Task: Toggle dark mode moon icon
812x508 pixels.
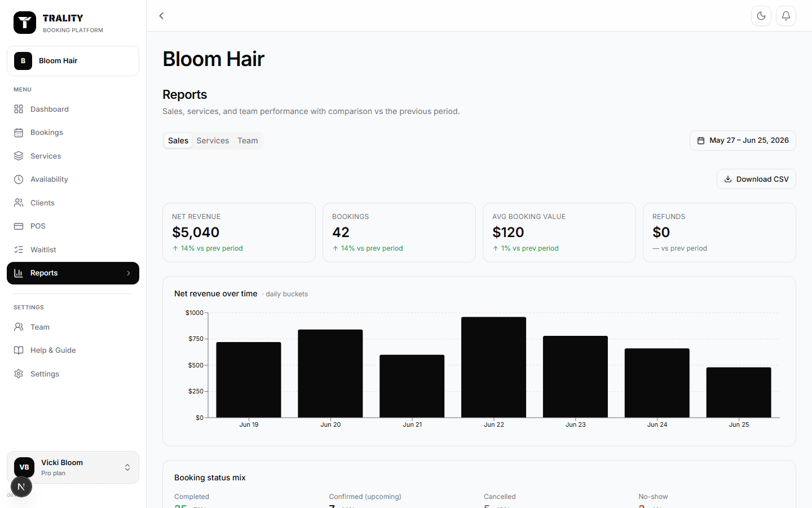Action: [x=761, y=16]
